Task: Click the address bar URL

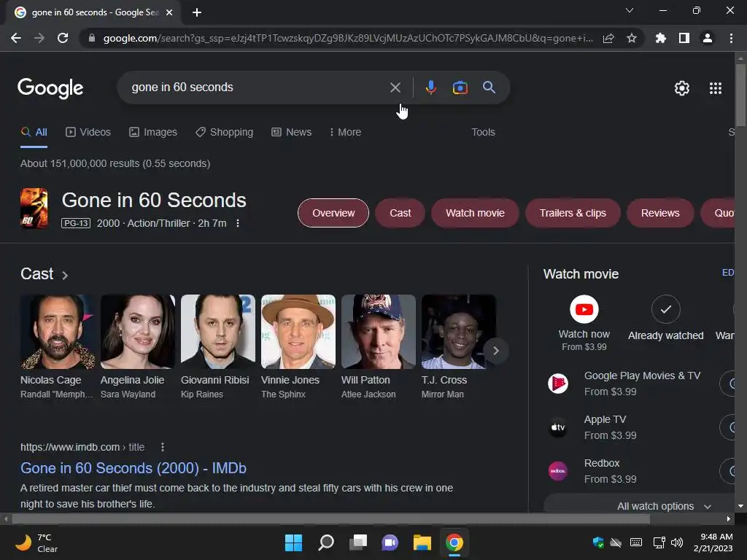Action: [348, 38]
